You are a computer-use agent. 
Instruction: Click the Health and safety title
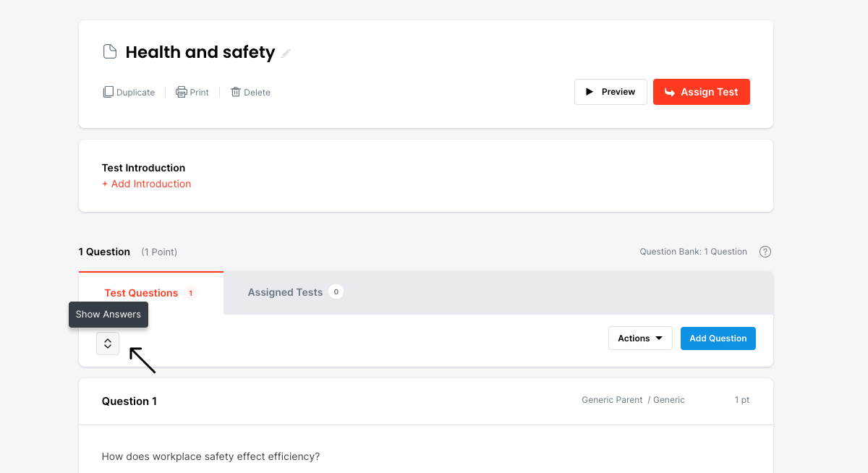tap(200, 53)
